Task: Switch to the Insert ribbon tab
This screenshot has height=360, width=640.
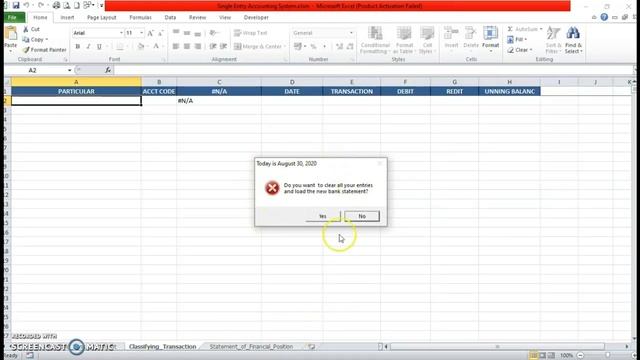Action: [x=67, y=18]
